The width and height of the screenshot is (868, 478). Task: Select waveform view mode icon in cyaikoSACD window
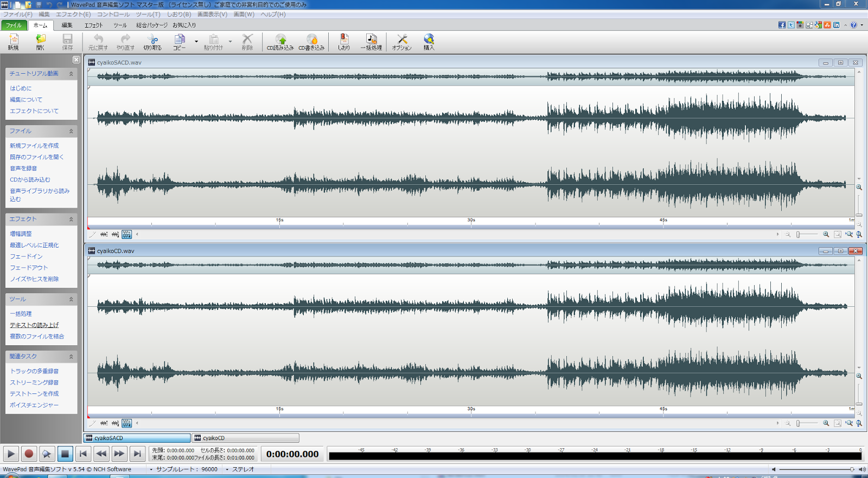coord(126,235)
